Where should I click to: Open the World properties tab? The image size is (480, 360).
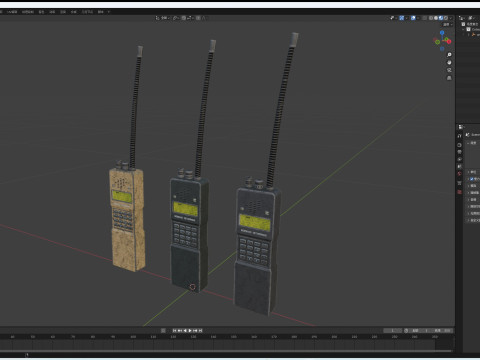[x=459, y=173]
